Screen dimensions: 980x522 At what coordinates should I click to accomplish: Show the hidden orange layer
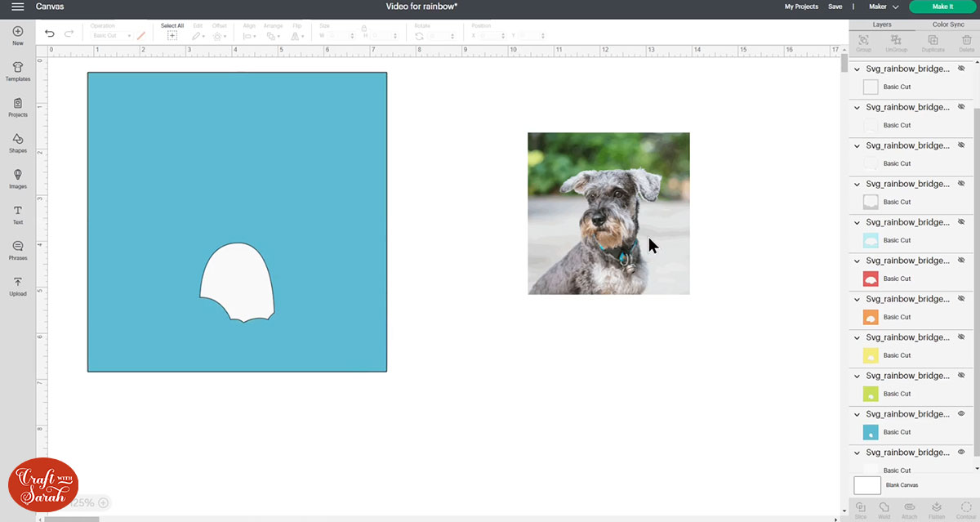coord(961,299)
